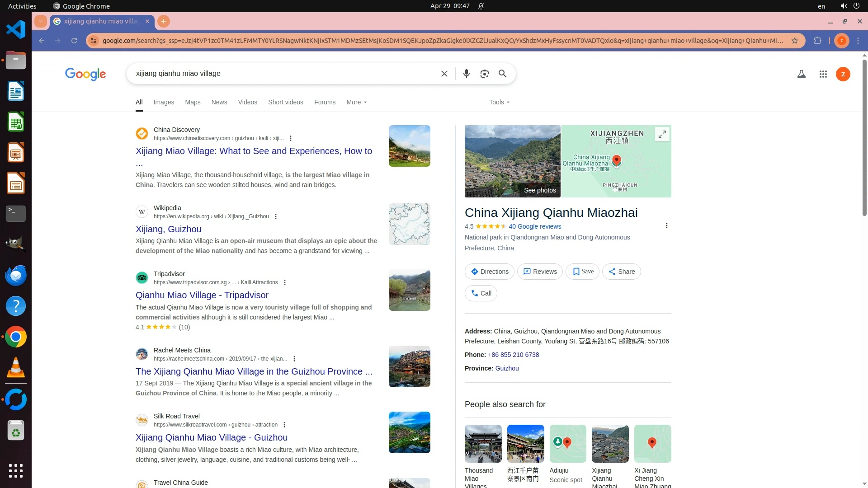868x488 pixels.
Task: Open the Tools dropdown
Action: click(x=499, y=102)
